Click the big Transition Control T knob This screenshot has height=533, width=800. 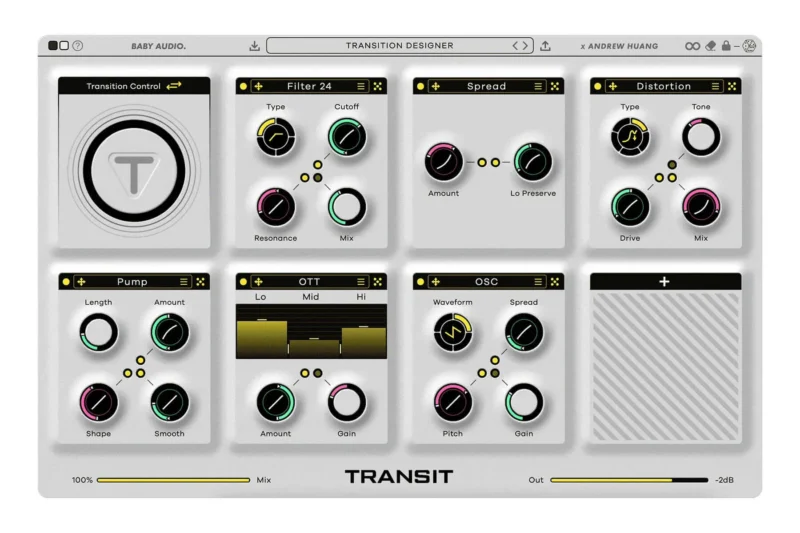tap(134, 171)
